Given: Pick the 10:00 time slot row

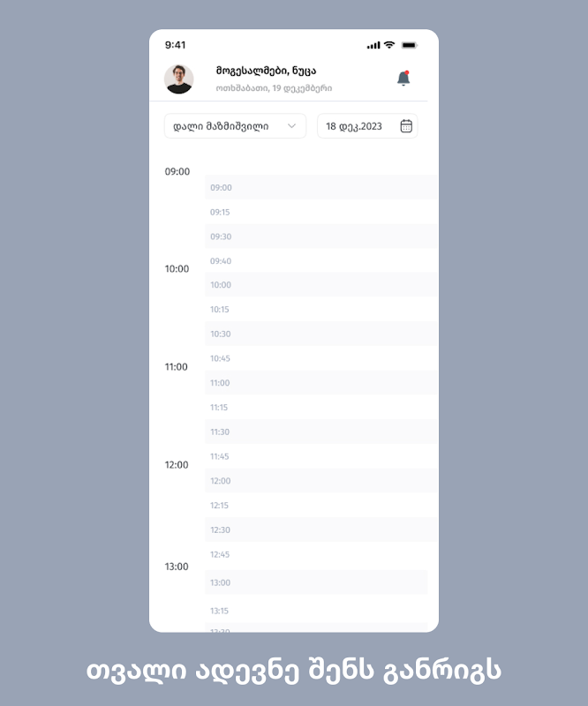Looking at the screenshot, I should (321, 284).
